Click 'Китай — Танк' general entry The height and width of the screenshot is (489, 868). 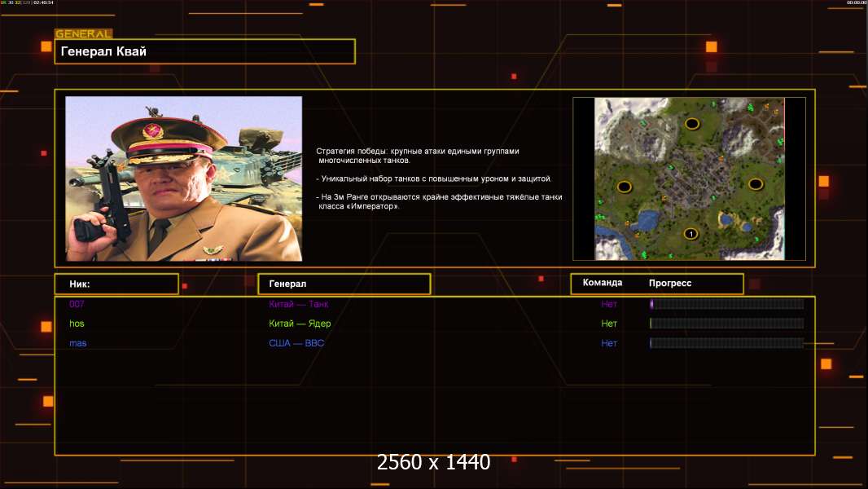pyautogui.click(x=298, y=304)
